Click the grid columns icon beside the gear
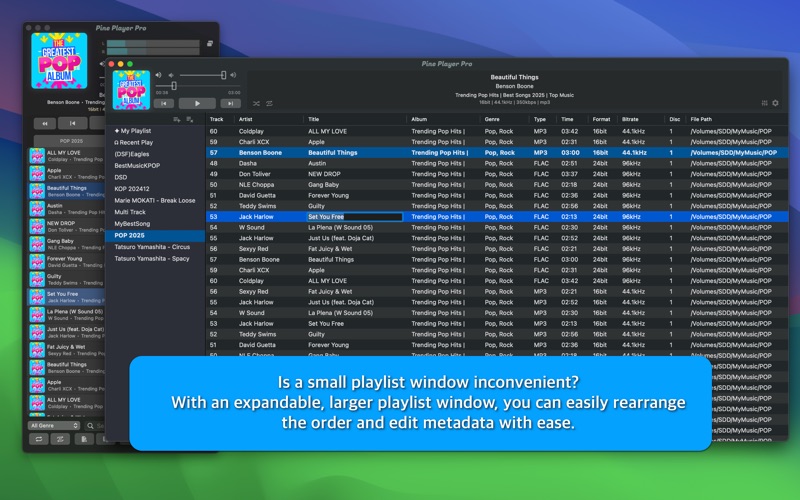Viewport: 800px width, 500px height. pyautogui.click(x=764, y=103)
